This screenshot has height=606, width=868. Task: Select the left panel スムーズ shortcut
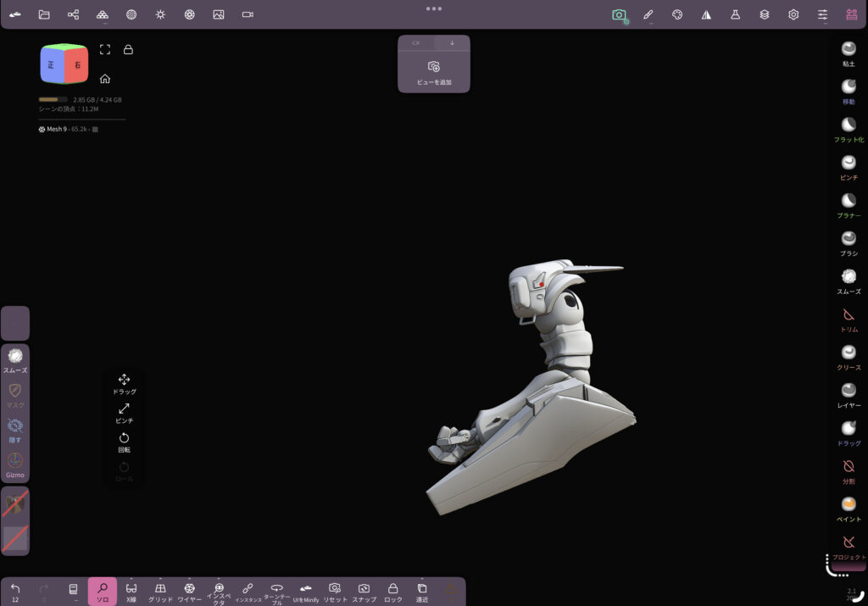[15, 360]
